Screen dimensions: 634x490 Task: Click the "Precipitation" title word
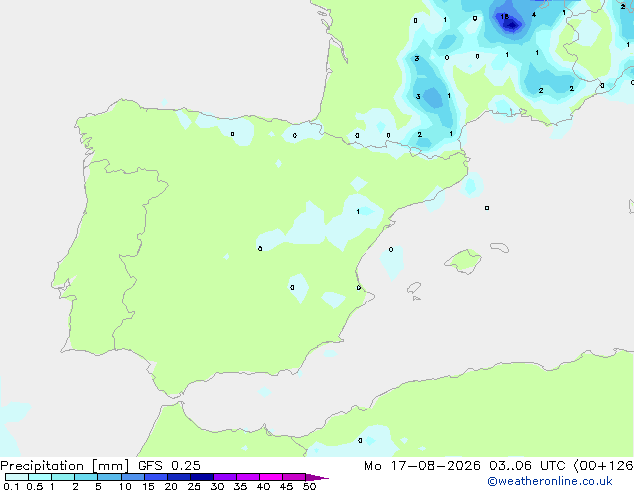[x=42, y=466]
